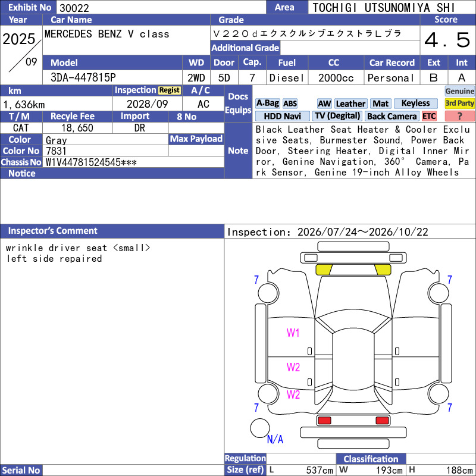
Task: Click the front-left wheel circle
Action: (268, 293)
